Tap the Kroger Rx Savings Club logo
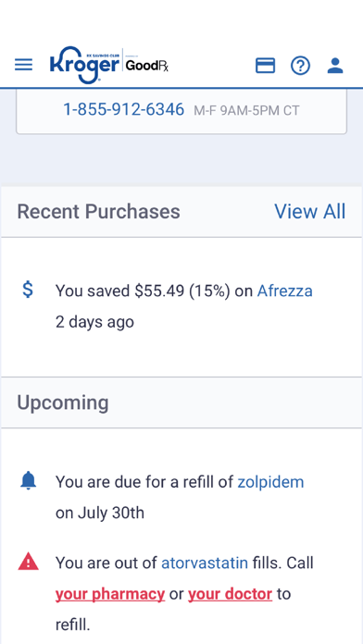The height and width of the screenshot is (644, 363). coord(85,65)
